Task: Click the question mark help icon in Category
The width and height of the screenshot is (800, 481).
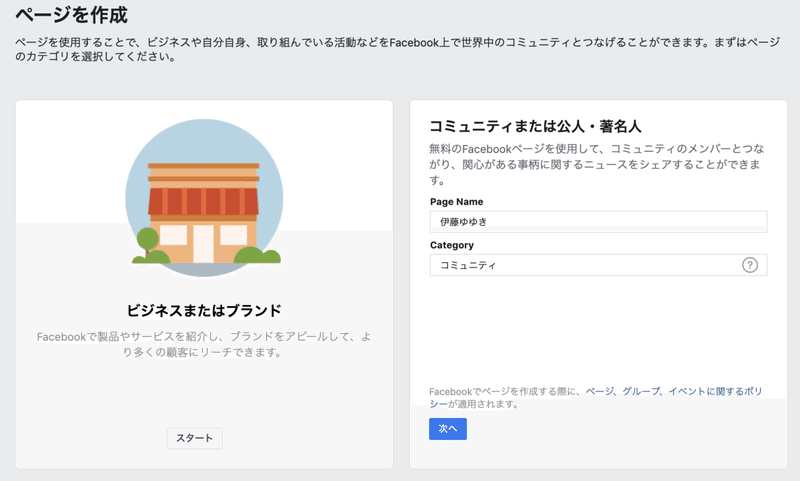Action: (749, 265)
